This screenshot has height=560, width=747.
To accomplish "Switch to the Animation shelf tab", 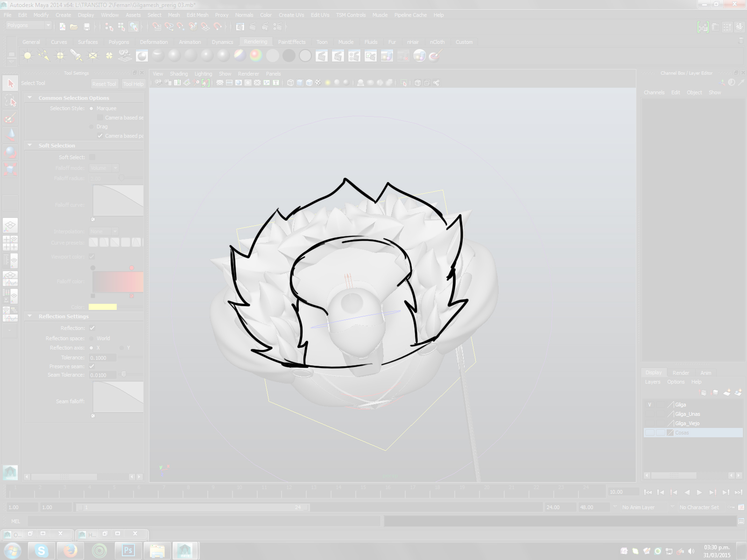I will 190,42.
